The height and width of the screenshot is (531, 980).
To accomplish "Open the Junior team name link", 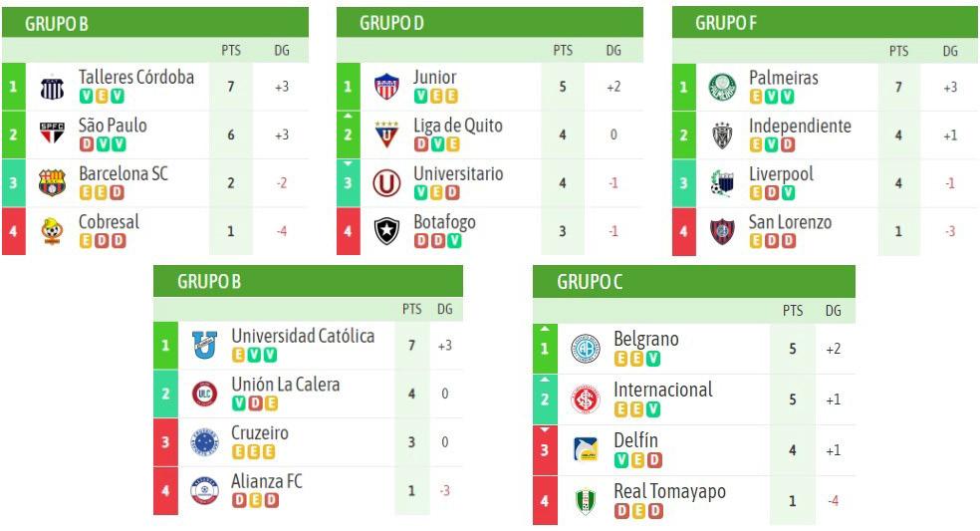I will pyautogui.click(x=435, y=77).
